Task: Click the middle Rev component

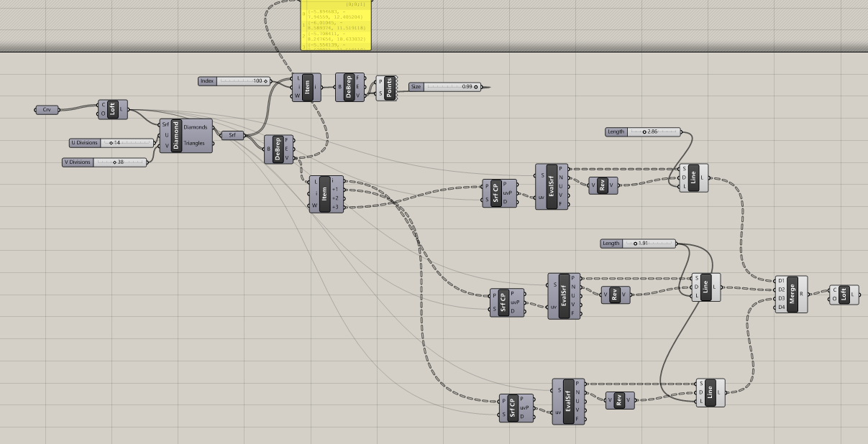Action: point(615,295)
